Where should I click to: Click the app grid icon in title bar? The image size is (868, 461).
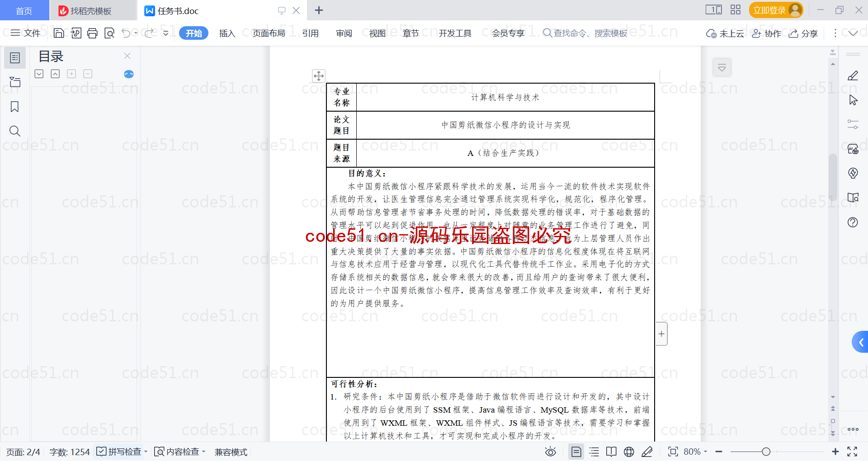[736, 9]
